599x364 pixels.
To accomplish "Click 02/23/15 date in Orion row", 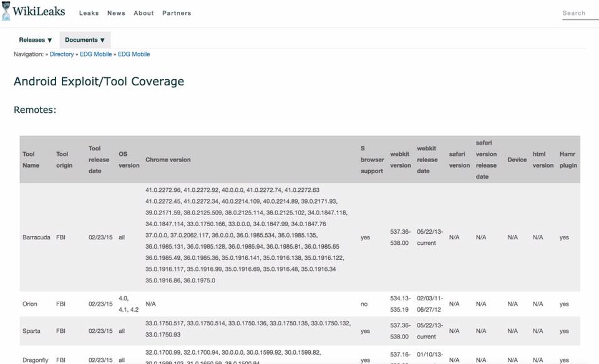I will pos(100,304).
